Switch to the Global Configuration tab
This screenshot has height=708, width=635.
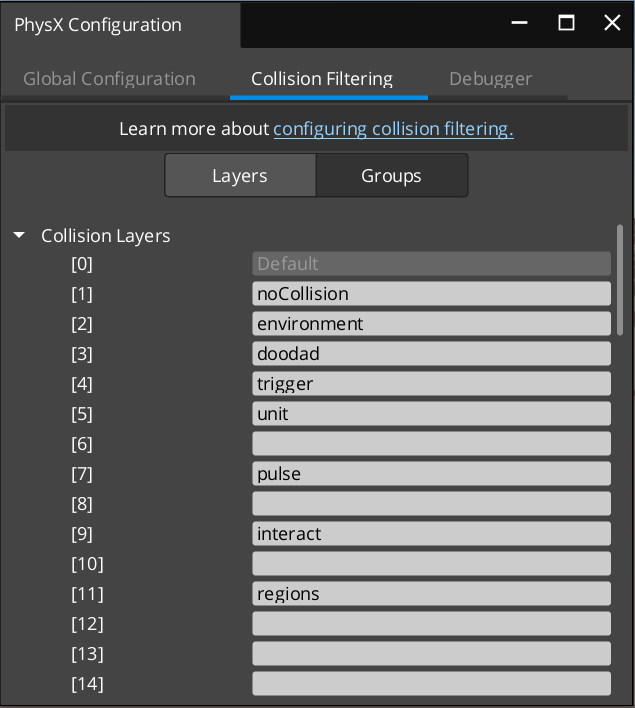click(x=109, y=78)
